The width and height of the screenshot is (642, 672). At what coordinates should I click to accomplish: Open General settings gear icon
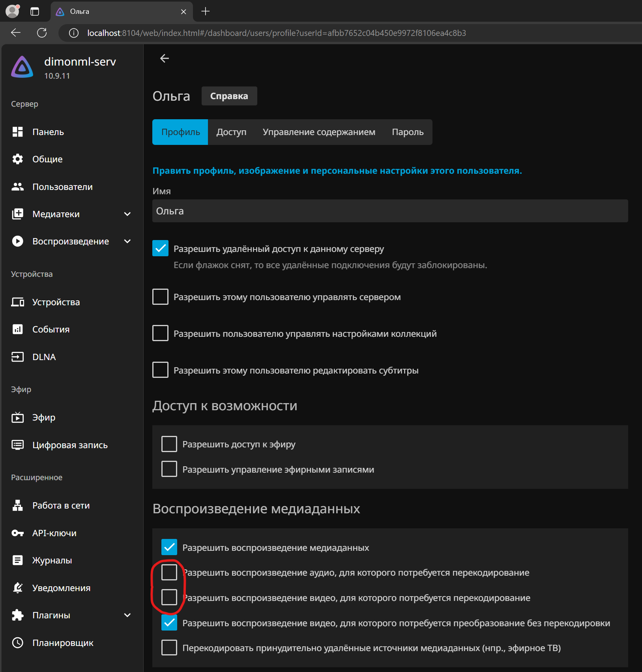coord(17,159)
